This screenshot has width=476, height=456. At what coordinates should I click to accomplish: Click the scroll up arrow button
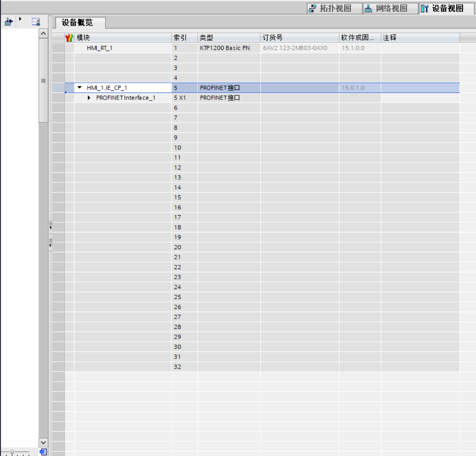point(43,34)
